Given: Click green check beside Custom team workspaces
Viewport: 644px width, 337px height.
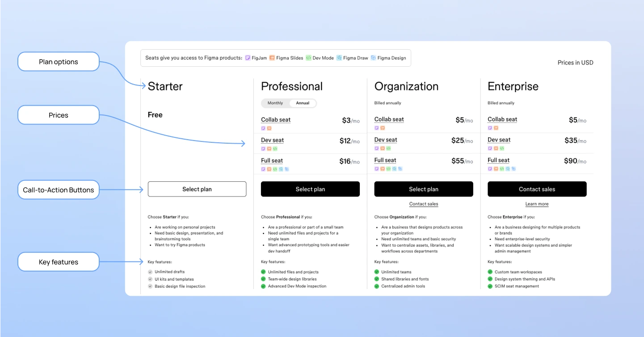Looking at the screenshot, I should point(490,272).
